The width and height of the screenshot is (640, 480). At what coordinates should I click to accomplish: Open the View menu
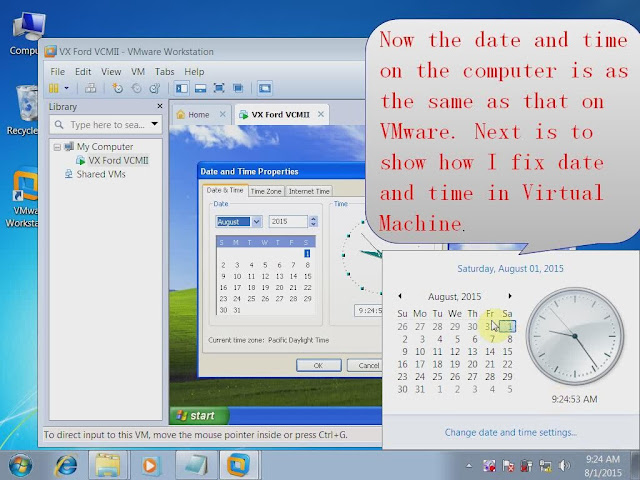coord(111,72)
